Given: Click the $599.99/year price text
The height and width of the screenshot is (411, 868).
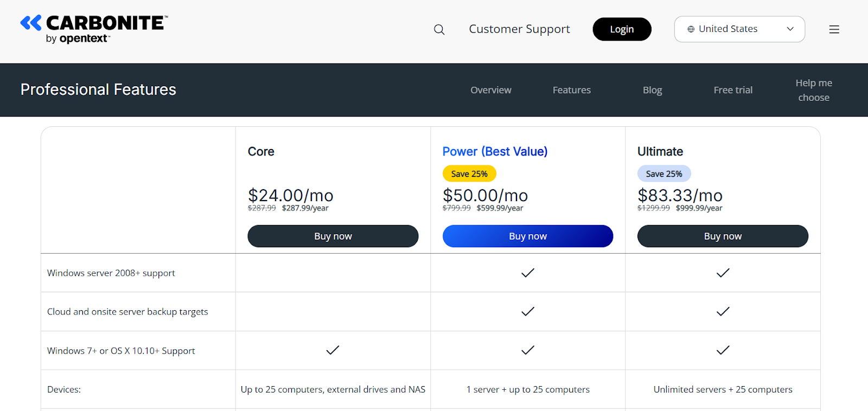Looking at the screenshot, I should (x=500, y=208).
